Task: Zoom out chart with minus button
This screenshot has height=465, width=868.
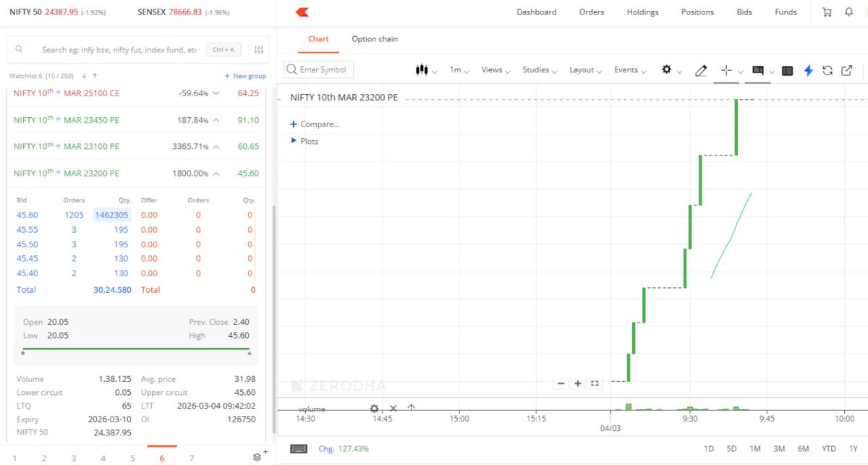Action: click(561, 383)
